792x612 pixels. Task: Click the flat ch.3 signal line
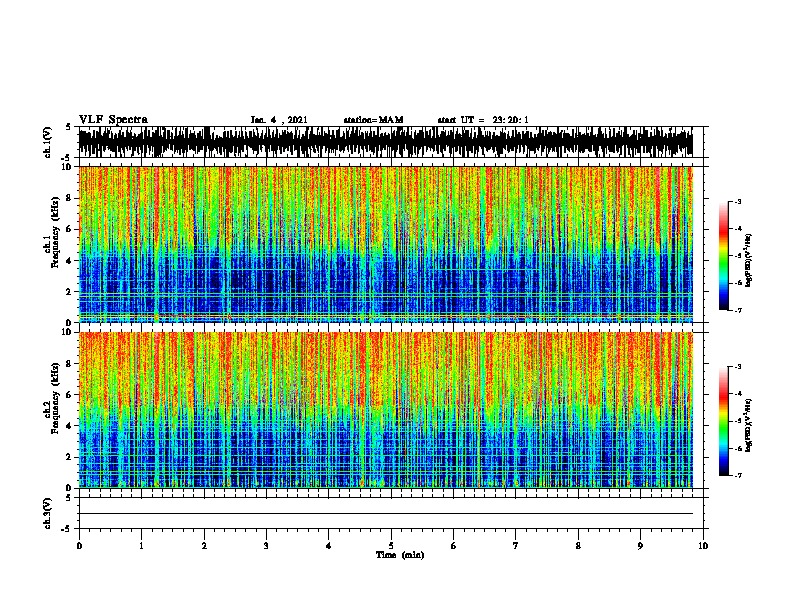click(385, 514)
